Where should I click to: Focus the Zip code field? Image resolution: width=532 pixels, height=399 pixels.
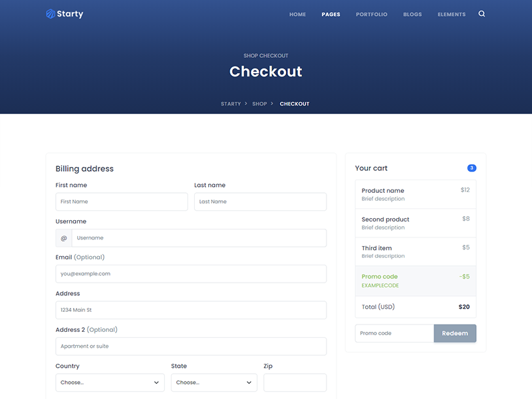[x=295, y=382]
